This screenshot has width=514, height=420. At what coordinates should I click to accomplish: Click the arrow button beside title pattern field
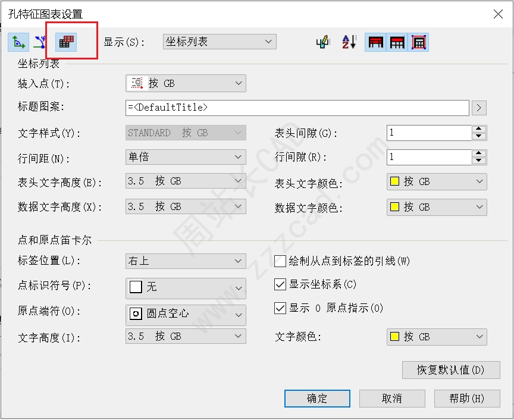pos(479,108)
